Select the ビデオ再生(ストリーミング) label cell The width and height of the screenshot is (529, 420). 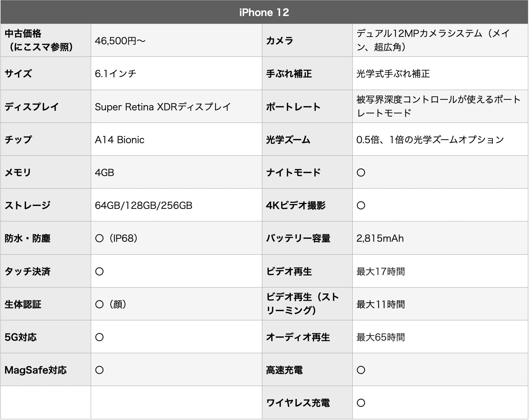pyautogui.click(x=307, y=304)
